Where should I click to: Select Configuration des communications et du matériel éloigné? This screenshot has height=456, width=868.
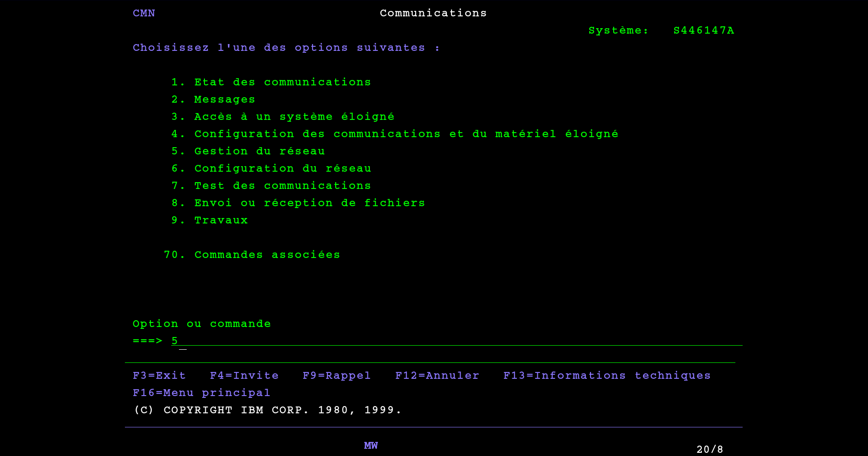[406, 134]
